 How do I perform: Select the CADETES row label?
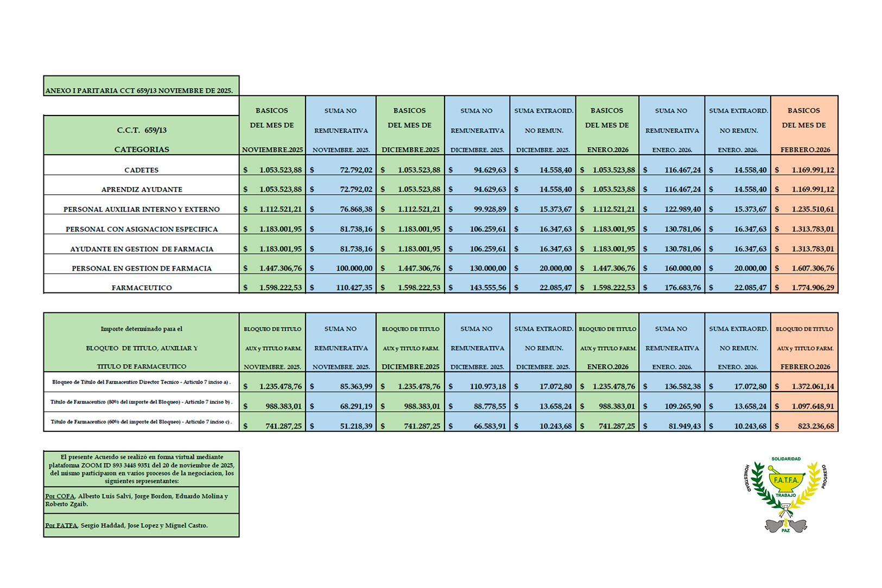[x=141, y=170]
